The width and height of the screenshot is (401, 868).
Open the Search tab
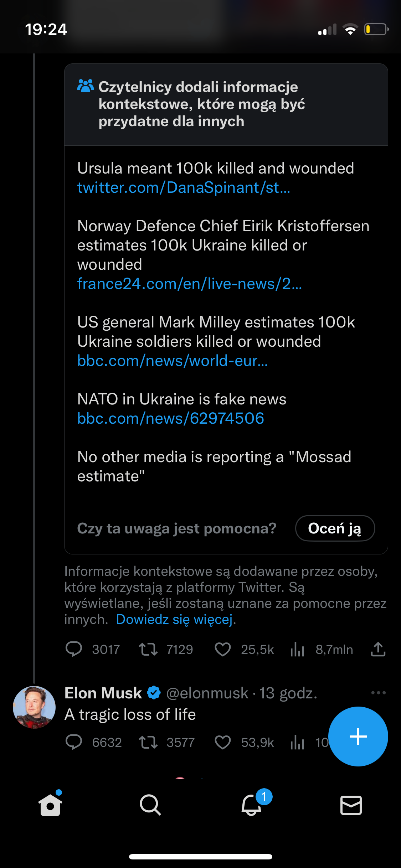point(150,805)
